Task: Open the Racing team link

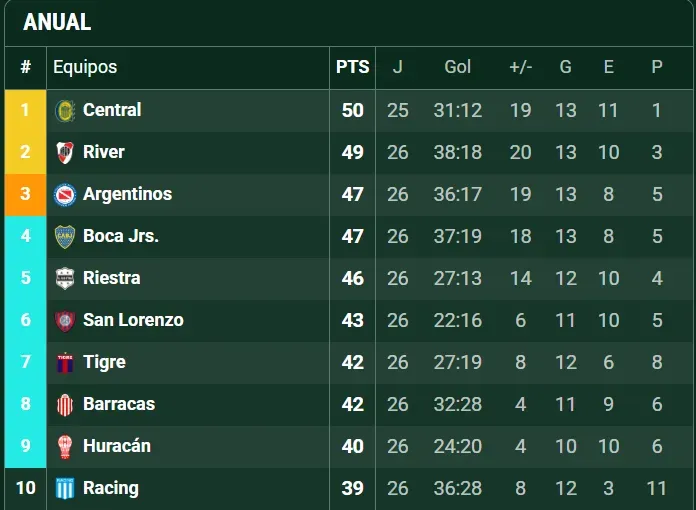Action: [x=111, y=488]
